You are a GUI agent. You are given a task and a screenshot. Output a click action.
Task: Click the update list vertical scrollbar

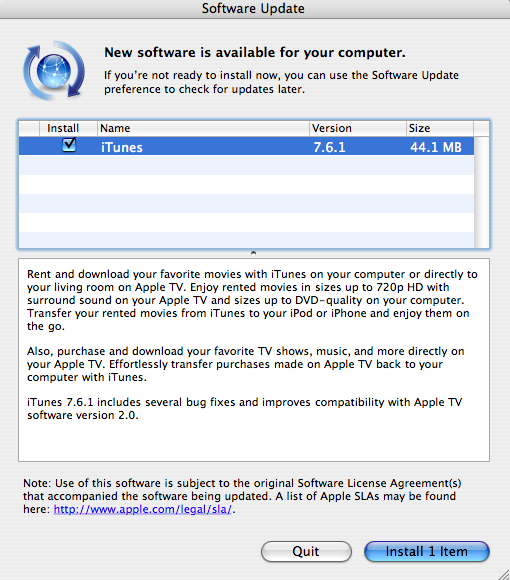click(482, 192)
